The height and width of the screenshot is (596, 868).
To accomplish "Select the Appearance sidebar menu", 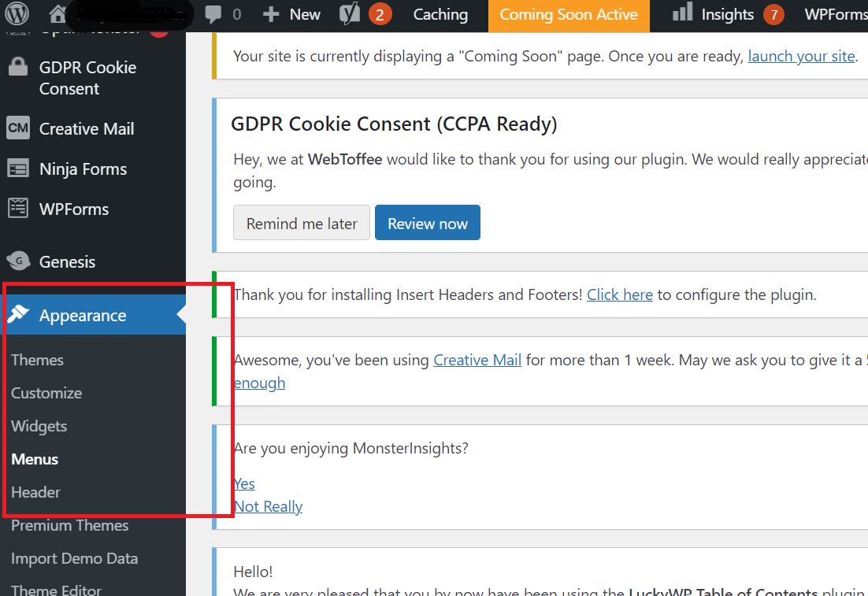I will tap(93, 315).
